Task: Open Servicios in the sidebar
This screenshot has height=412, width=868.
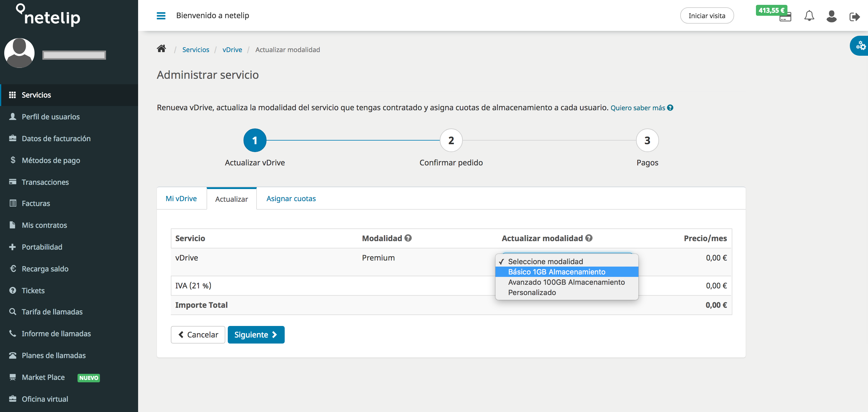Action: [69, 95]
